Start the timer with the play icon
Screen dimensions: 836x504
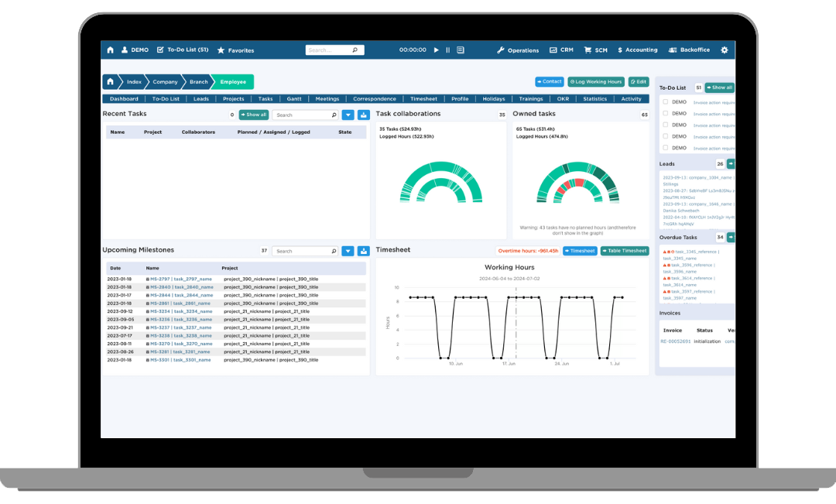pyautogui.click(x=437, y=50)
